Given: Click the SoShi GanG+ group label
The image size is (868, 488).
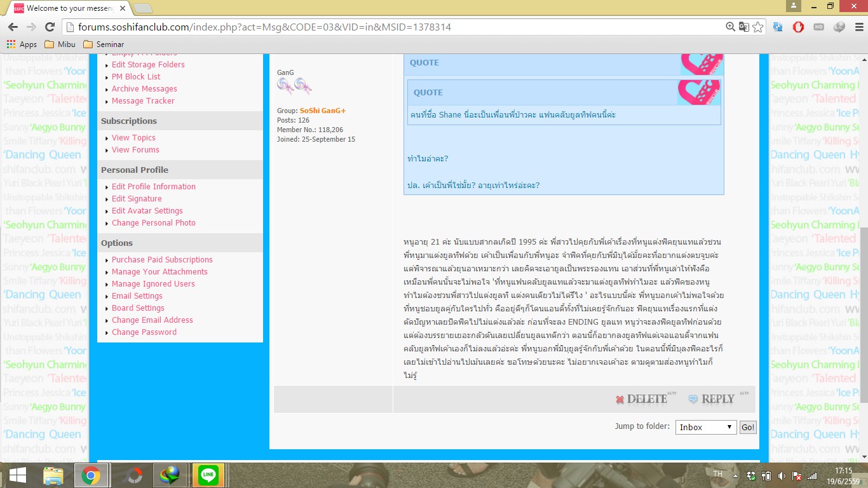Looking at the screenshot, I should [x=323, y=111].
